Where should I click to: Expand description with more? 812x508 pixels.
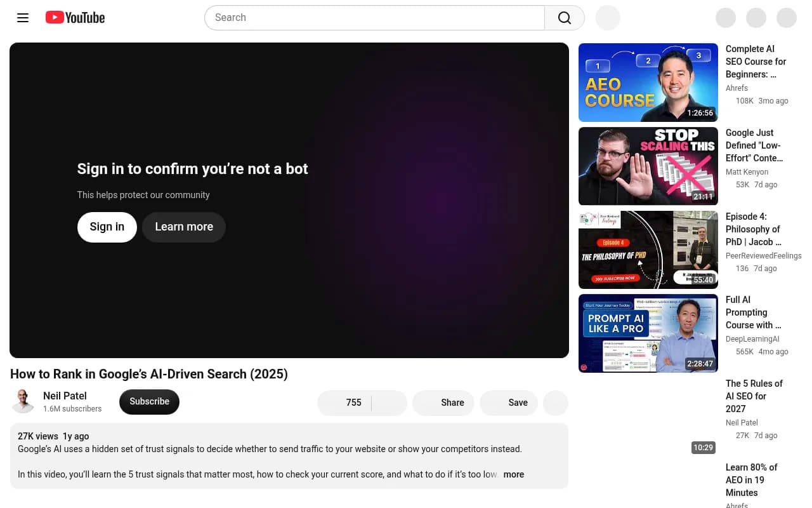click(x=514, y=475)
